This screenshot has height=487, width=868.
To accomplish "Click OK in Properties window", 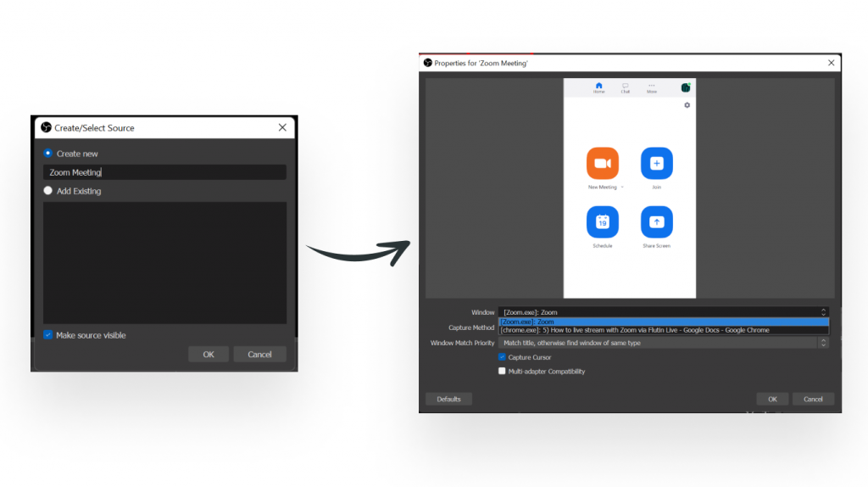I will point(772,399).
